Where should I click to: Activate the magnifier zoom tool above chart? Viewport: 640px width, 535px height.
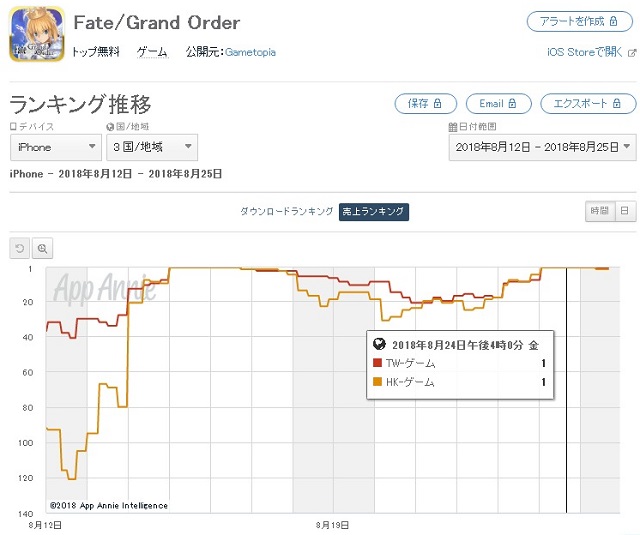click(42, 248)
